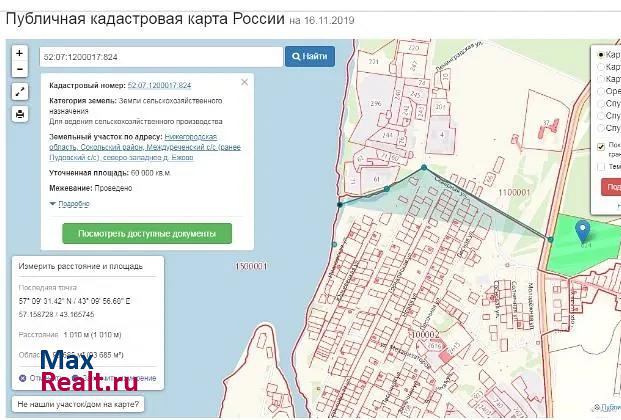Screen dimensions: 621x420
Task: Zoom in with the plus button
Action: coord(19,52)
